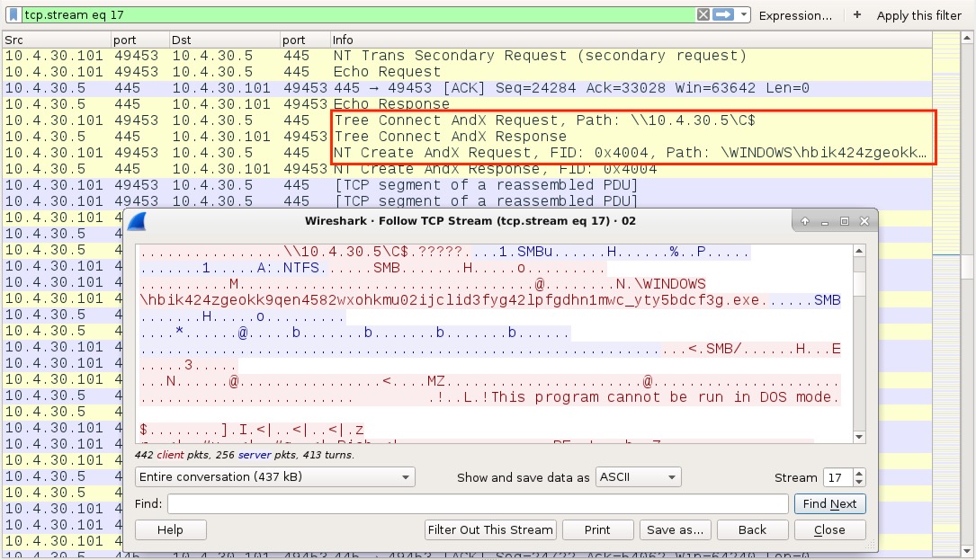The width and height of the screenshot is (976, 560).
Task: Open the display filter bookmark menu
Action: (x=13, y=15)
